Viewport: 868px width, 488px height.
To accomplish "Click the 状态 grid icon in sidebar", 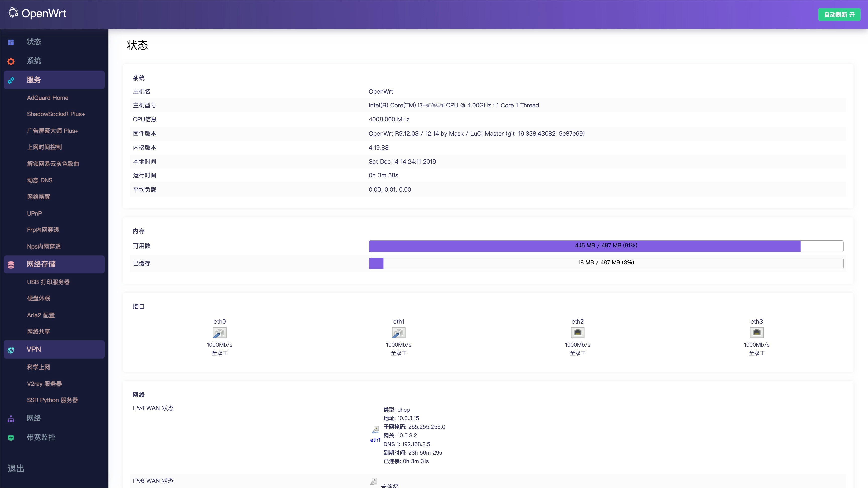I will tap(11, 42).
